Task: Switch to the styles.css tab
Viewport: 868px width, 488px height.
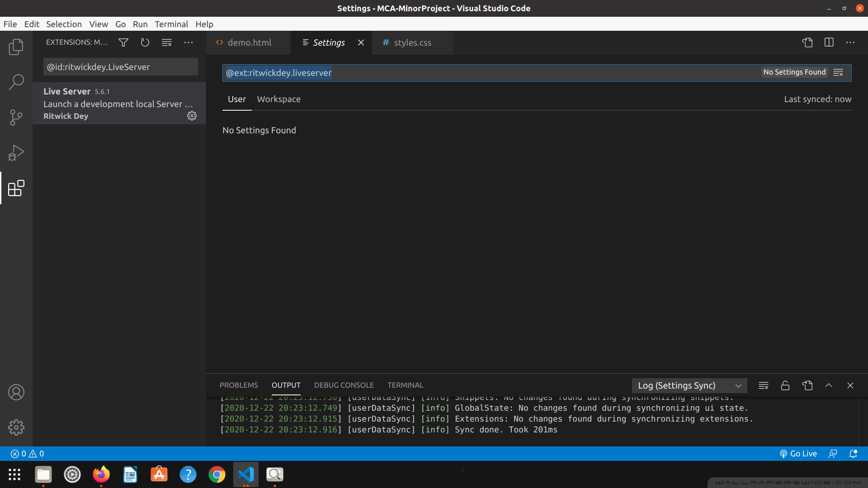Action: (x=412, y=42)
